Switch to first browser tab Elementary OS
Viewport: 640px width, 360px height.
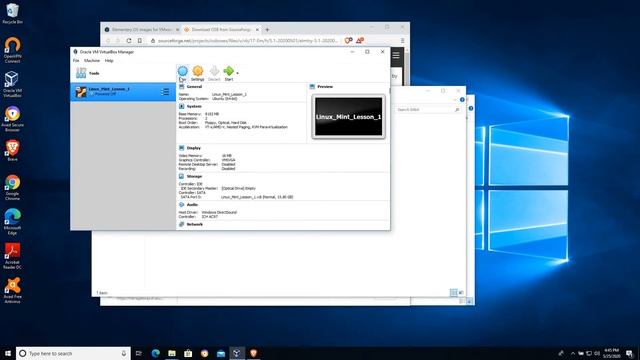[x=141, y=30]
